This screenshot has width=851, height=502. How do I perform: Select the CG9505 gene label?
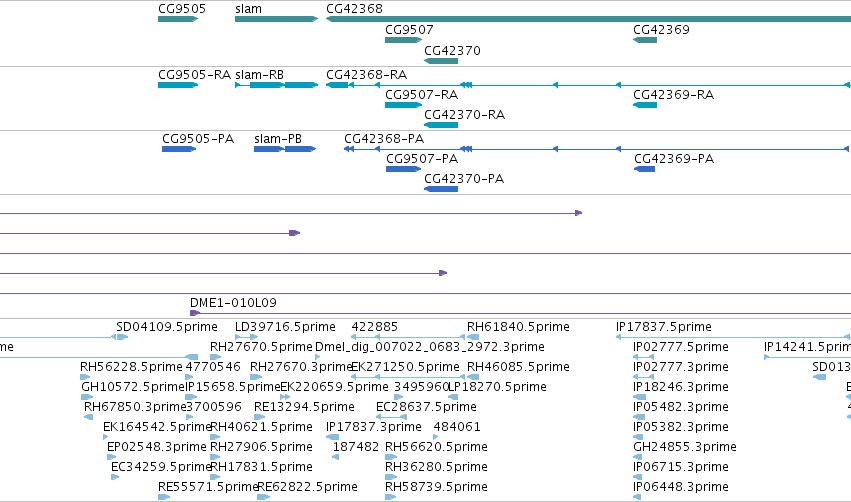coord(182,9)
